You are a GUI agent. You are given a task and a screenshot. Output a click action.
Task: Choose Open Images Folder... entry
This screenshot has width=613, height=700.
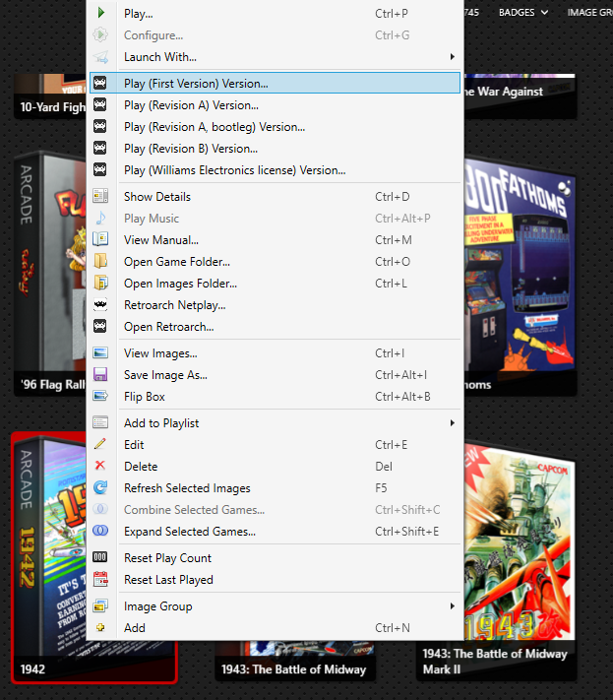click(x=276, y=284)
